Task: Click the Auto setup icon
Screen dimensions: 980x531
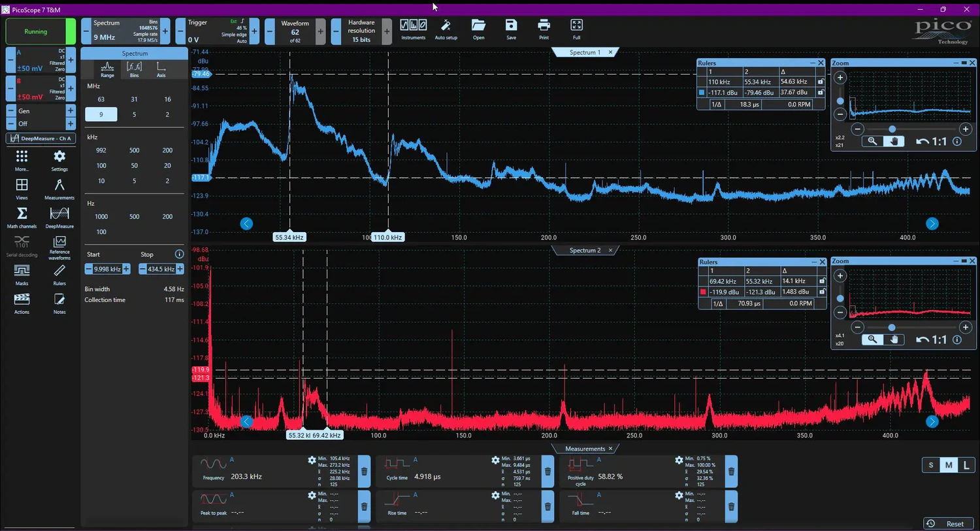Action: [x=446, y=29]
